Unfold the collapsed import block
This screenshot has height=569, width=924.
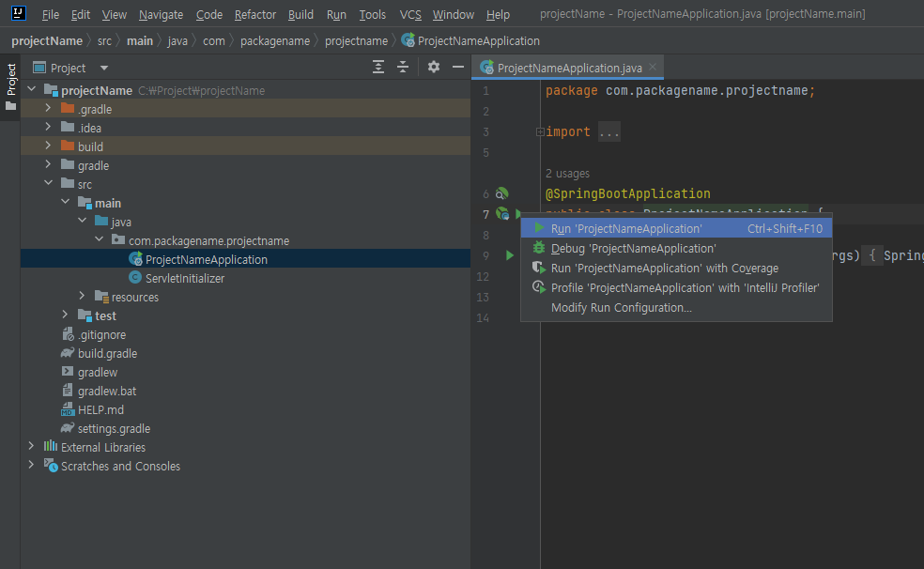540,132
